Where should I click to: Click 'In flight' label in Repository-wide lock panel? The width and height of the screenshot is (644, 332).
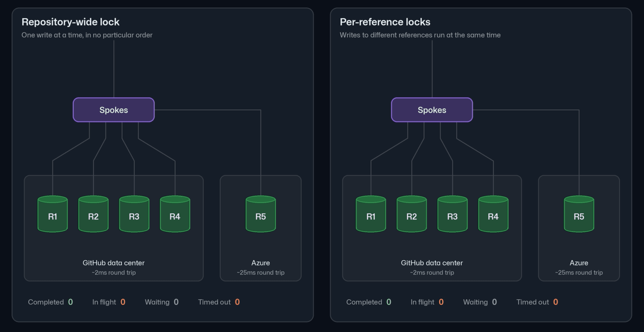coord(104,302)
